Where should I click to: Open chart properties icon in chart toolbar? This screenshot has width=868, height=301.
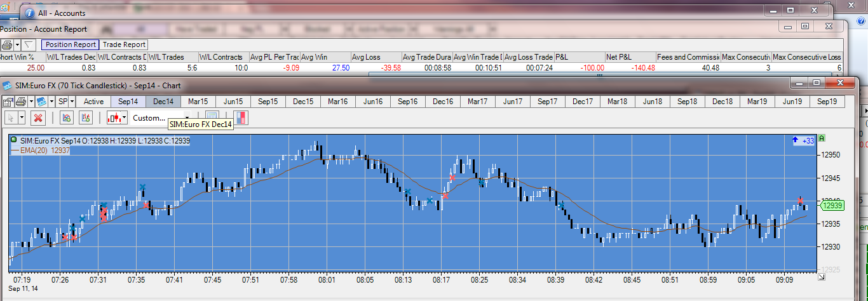(8, 102)
